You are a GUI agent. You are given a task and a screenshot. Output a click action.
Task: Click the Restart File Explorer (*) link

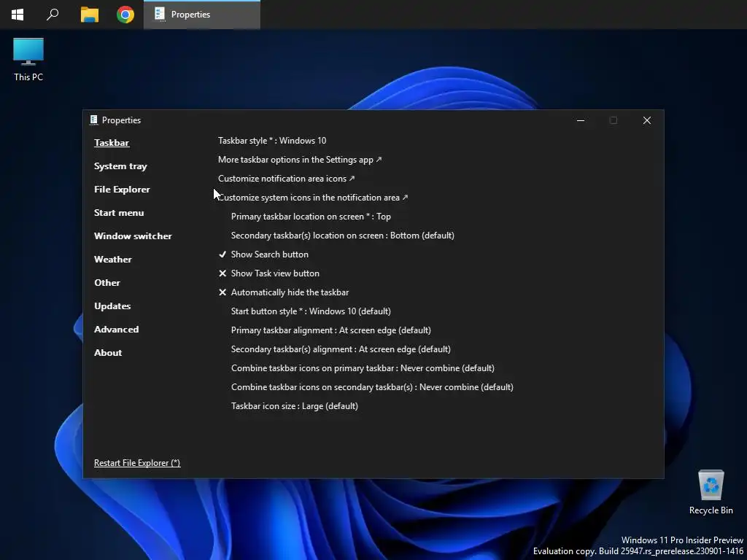tap(137, 463)
